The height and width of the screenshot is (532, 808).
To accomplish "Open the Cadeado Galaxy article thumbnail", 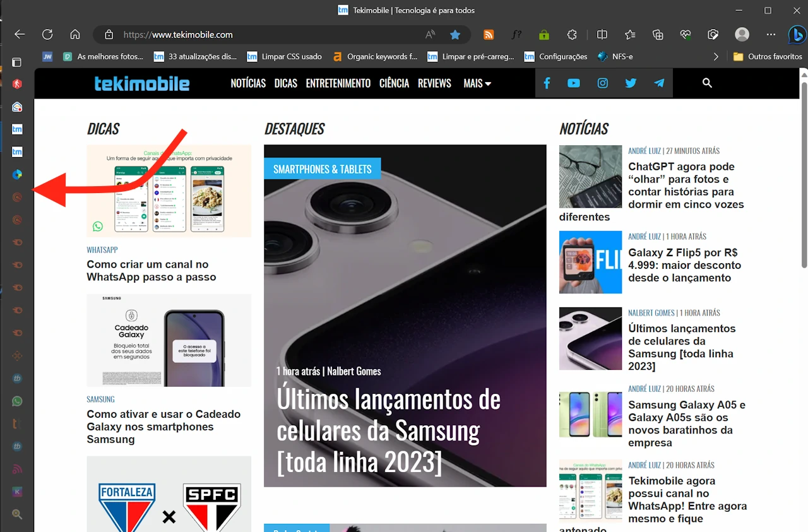I will click(169, 340).
